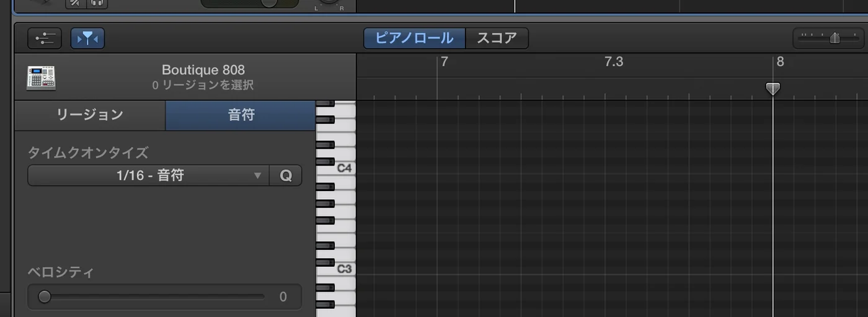Toggle the blue Catch Playhead button
Image resolution: width=868 pixels, height=317 pixels.
(87, 38)
